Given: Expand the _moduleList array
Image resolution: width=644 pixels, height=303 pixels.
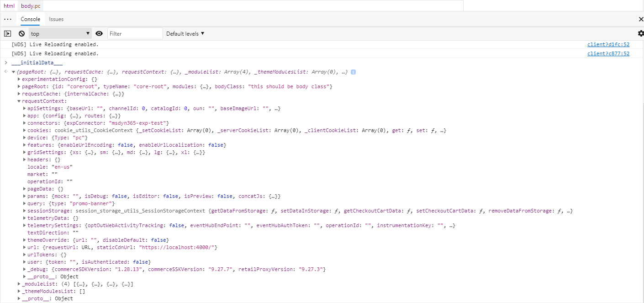Looking at the screenshot, I should click(x=19, y=284).
